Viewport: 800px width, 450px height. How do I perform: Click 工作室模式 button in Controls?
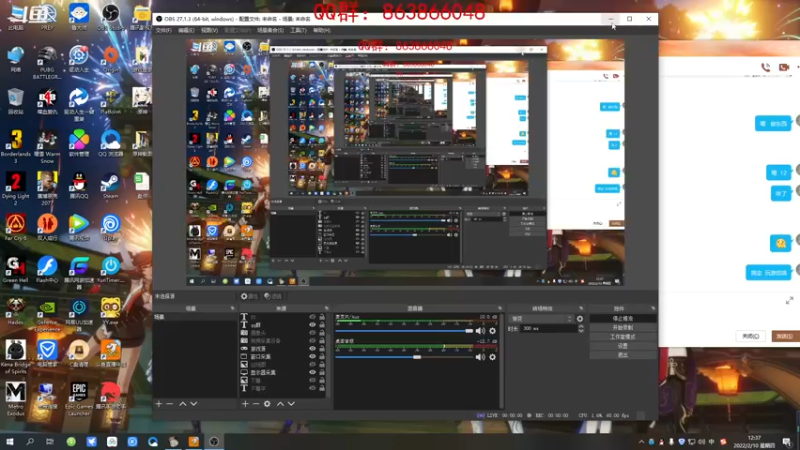622,337
